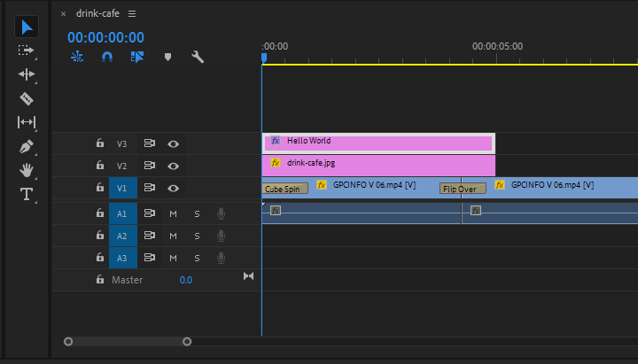Choose the Hand tool
This screenshot has width=638, height=364.
pos(27,170)
